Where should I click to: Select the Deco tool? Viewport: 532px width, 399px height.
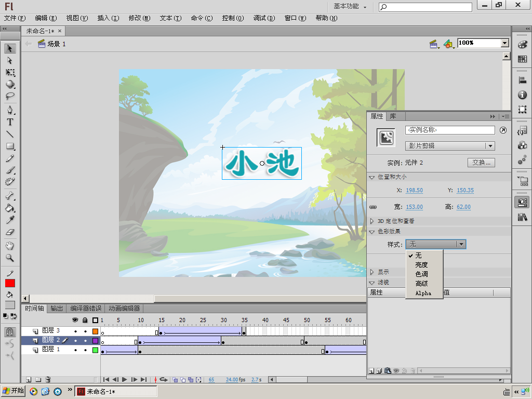tap(10, 182)
